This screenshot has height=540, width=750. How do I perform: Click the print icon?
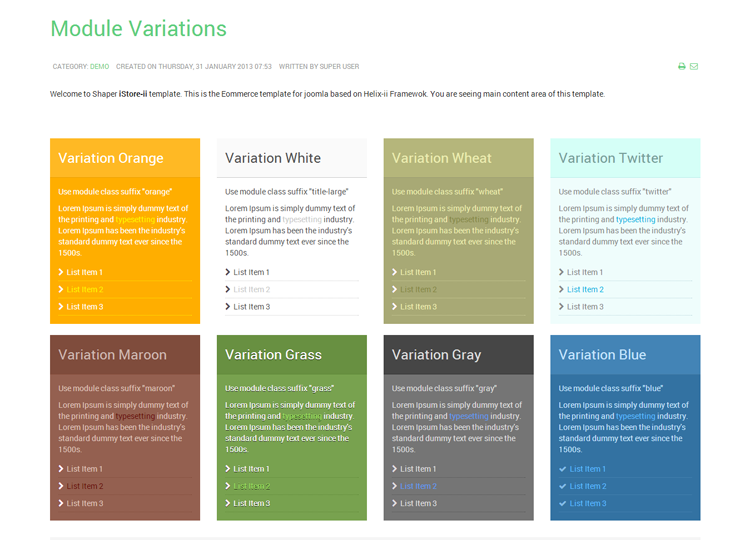click(682, 67)
